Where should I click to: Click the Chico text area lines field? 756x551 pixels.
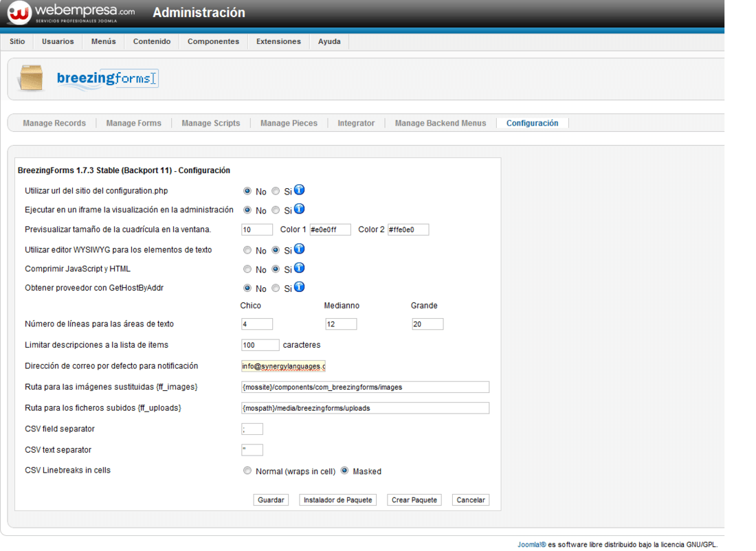257,324
